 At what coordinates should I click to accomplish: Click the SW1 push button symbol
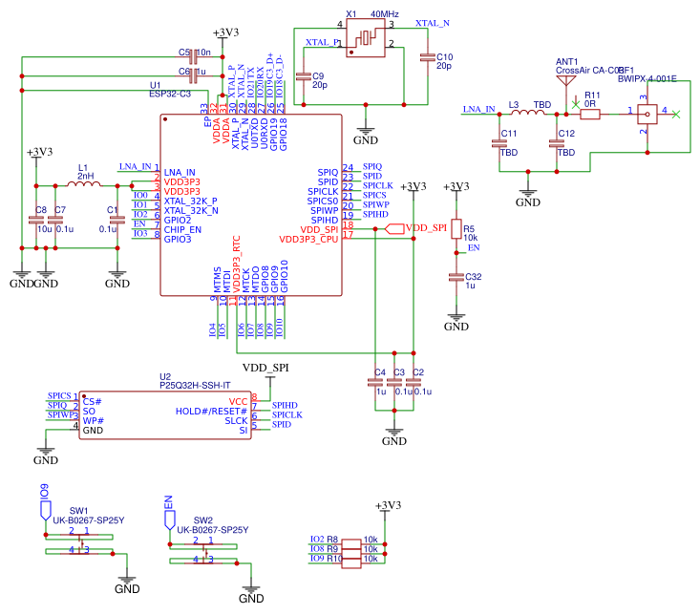[79, 544]
